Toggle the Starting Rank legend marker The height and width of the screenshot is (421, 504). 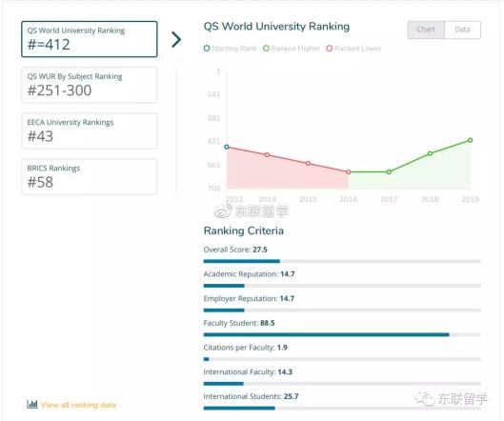click(x=207, y=49)
